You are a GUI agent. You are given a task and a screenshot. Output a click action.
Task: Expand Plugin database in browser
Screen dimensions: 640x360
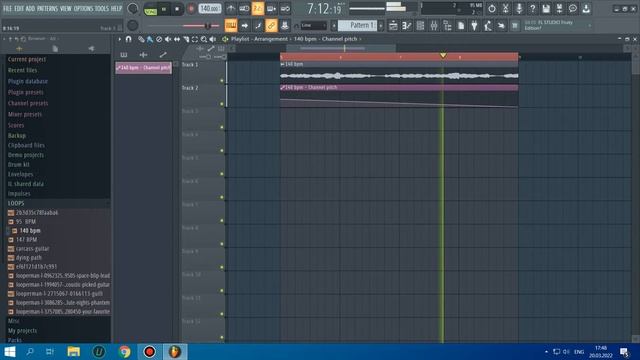(x=28, y=81)
